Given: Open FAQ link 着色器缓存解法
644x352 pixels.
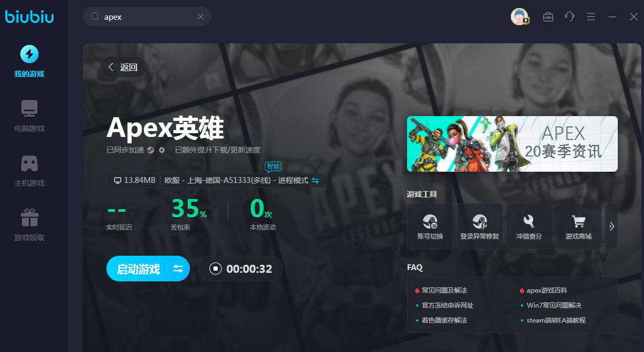Looking at the screenshot, I should (x=444, y=320).
